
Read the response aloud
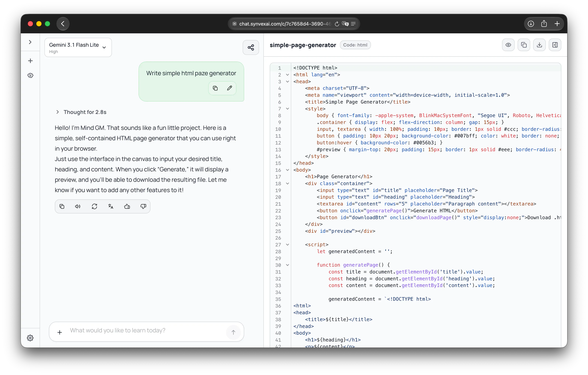pos(78,207)
